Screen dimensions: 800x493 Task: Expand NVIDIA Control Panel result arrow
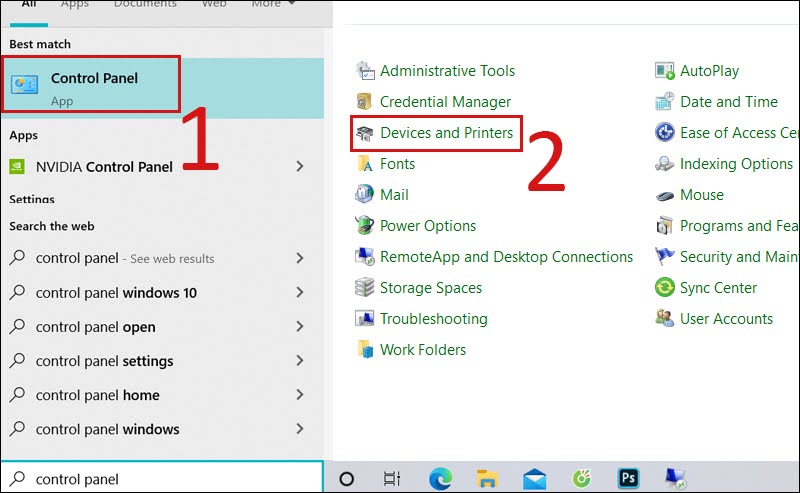(300, 167)
